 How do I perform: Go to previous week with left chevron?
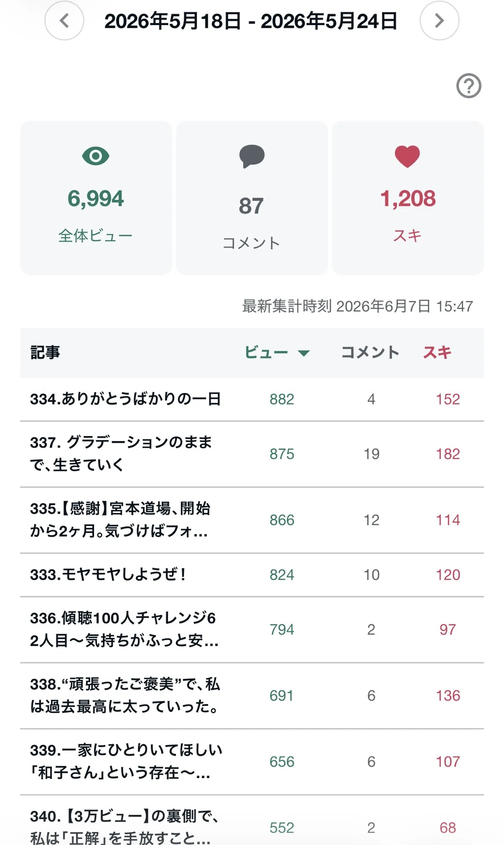click(64, 21)
